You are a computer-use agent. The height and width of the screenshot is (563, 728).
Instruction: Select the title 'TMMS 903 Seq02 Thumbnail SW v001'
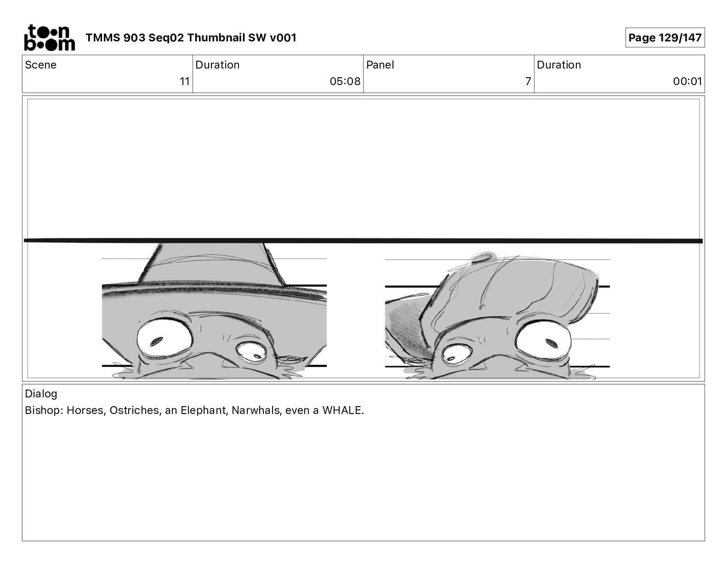191,38
